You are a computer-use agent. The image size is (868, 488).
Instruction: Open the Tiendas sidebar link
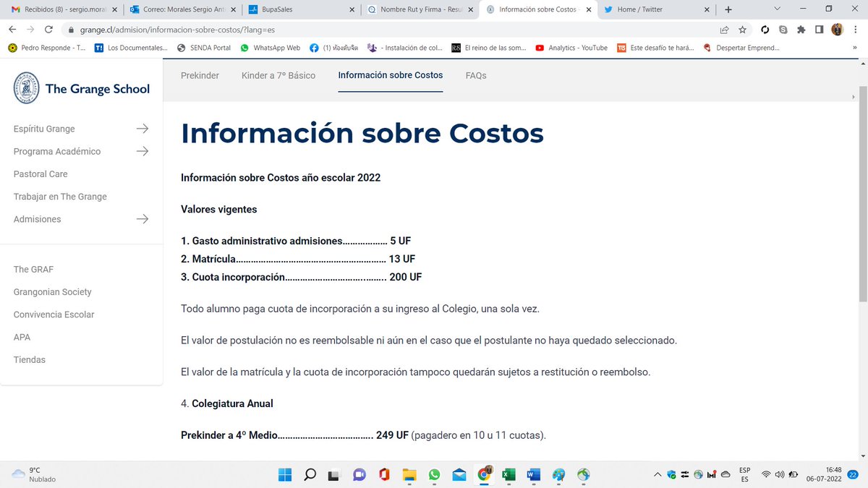coord(30,359)
